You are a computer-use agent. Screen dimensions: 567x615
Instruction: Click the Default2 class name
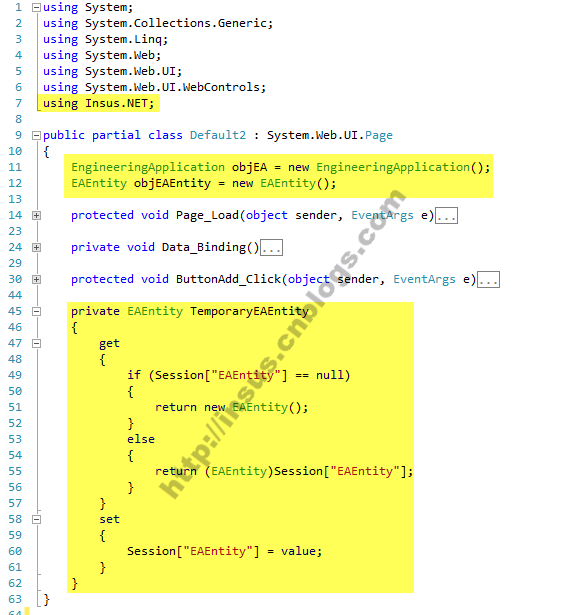(x=218, y=135)
